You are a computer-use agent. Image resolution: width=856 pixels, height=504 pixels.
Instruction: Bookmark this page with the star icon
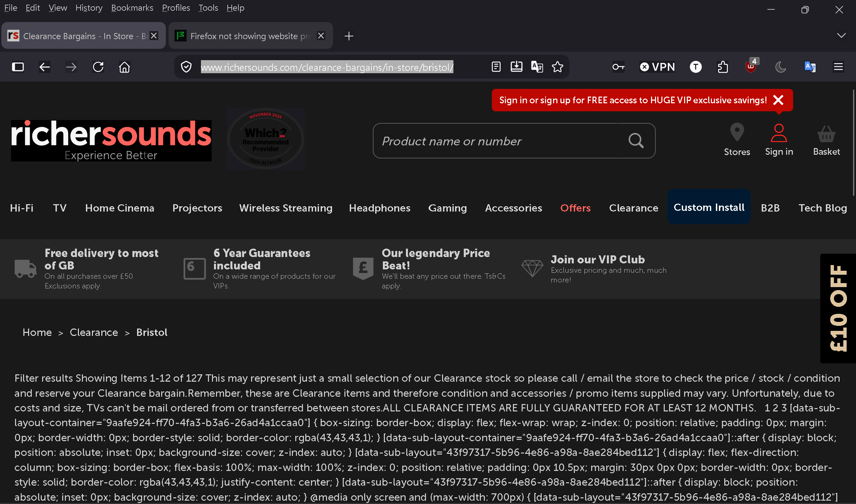(557, 67)
